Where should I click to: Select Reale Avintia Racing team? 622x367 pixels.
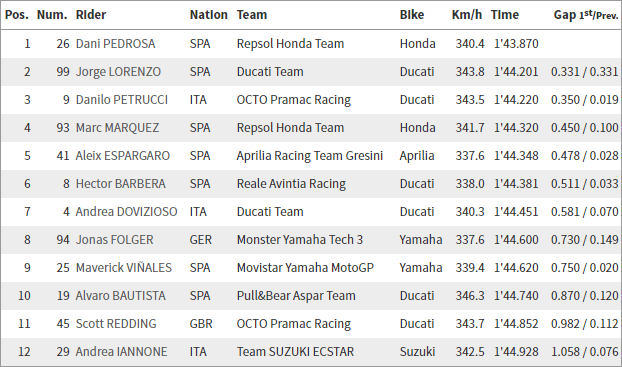pyautogui.click(x=291, y=184)
